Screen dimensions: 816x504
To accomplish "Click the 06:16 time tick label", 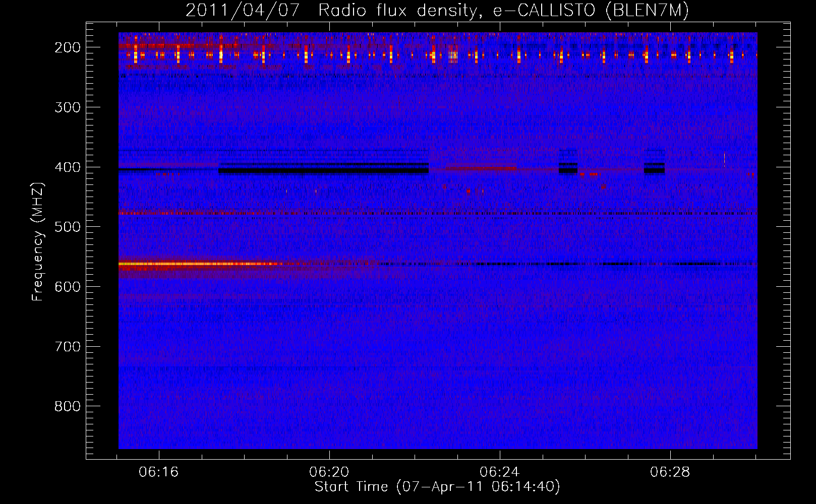I will 159,472.
